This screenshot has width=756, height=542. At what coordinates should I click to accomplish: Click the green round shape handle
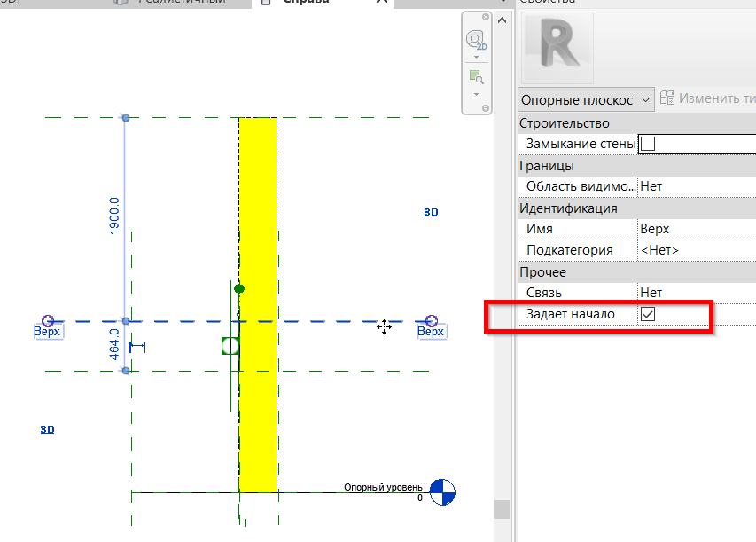(239, 288)
